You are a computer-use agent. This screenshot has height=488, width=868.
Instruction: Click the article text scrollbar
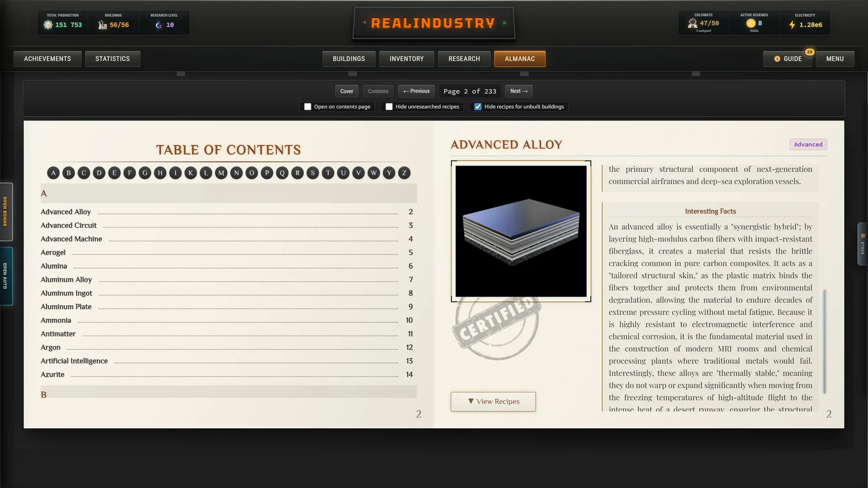click(825, 342)
